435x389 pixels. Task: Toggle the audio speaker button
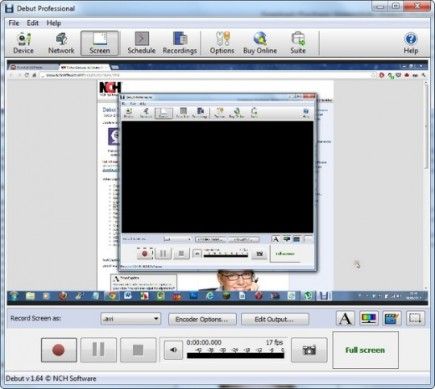173,350
